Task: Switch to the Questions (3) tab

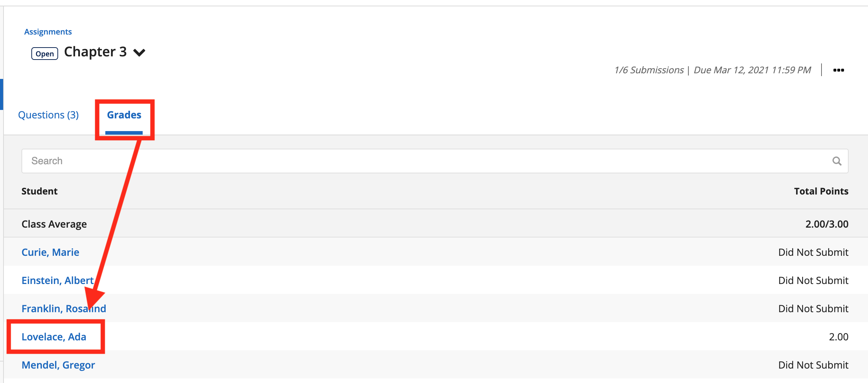Action: coord(48,115)
